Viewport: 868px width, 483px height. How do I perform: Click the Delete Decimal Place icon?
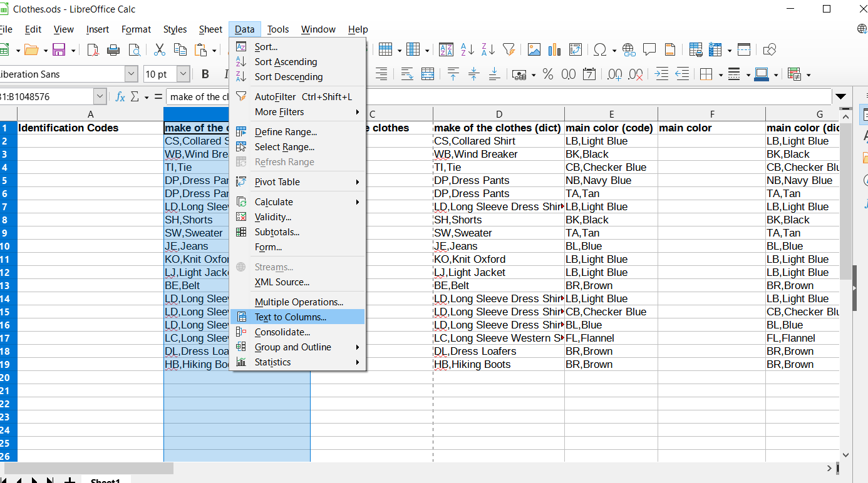click(636, 74)
